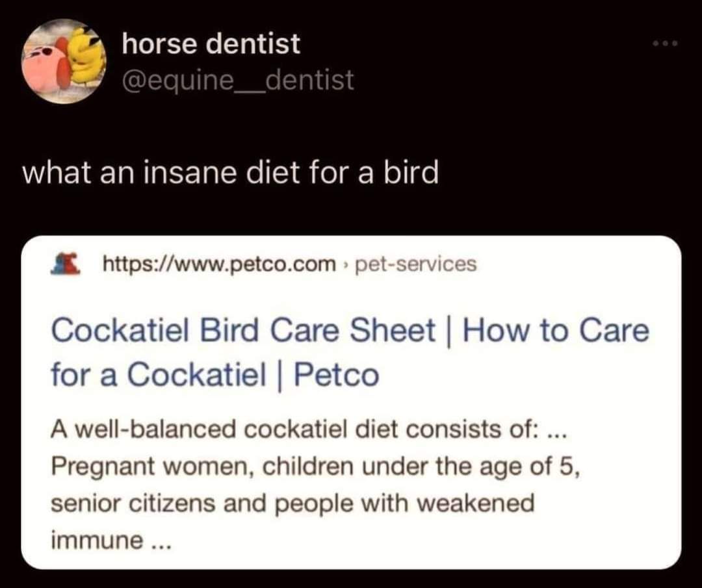Viewport: 702px width, 588px height.
Task: Click the three-dot more options icon
Action: tap(666, 45)
